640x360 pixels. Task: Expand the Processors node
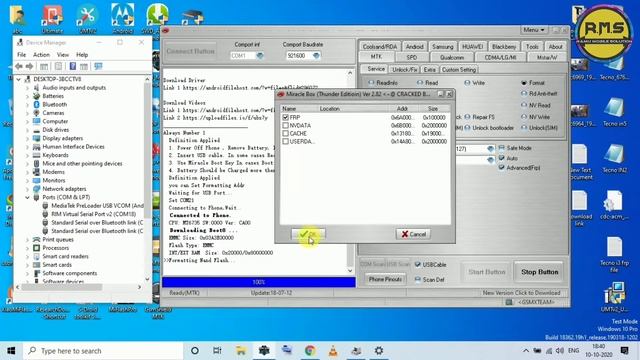tap(27, 248)
